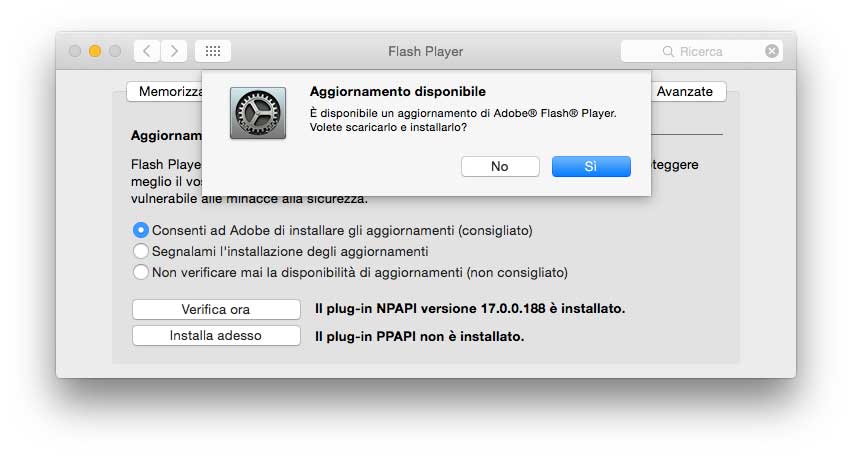Close the Flash Player window with red button
Viewport: 852px width, 458px height.
tap(75, 51)
